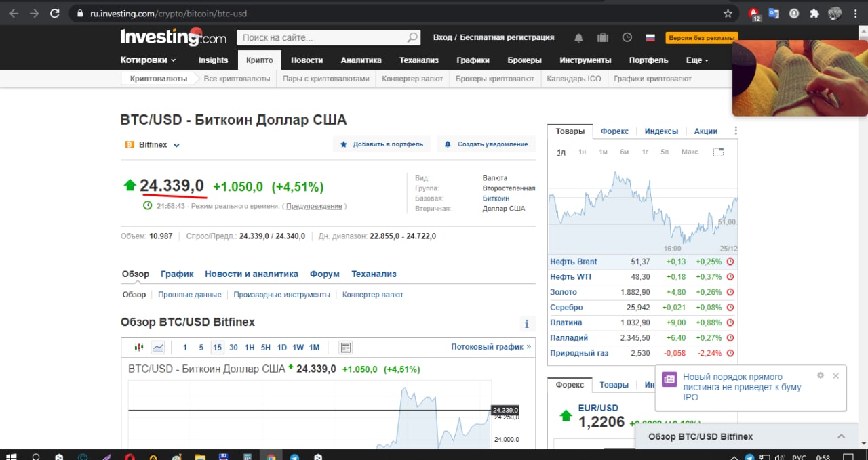Click Добавить в портфель button
868x460 pixels.
click(x=381, y=144)
